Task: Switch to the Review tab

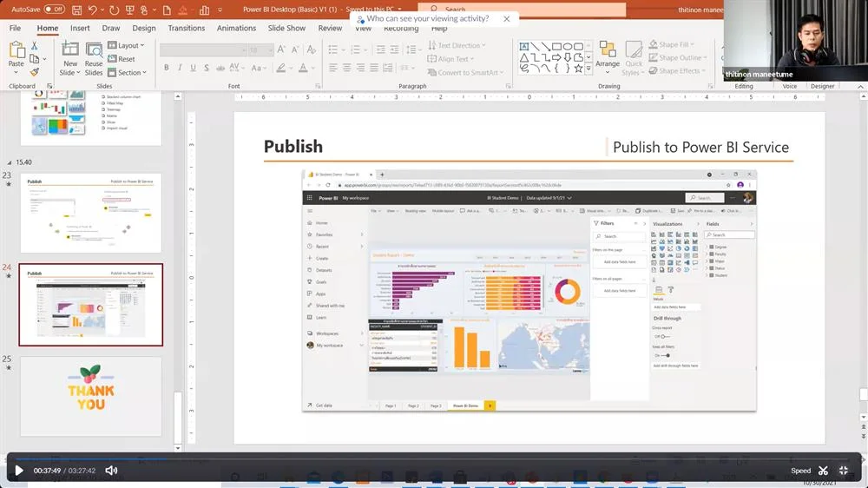Action: [330, 28]
